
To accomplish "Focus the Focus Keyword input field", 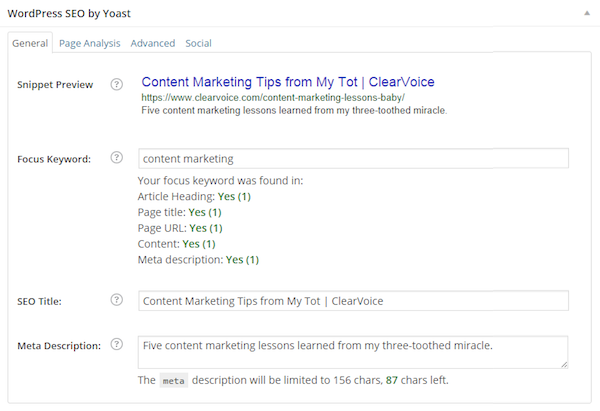I will pyautogui.click(x=353, y=158).
